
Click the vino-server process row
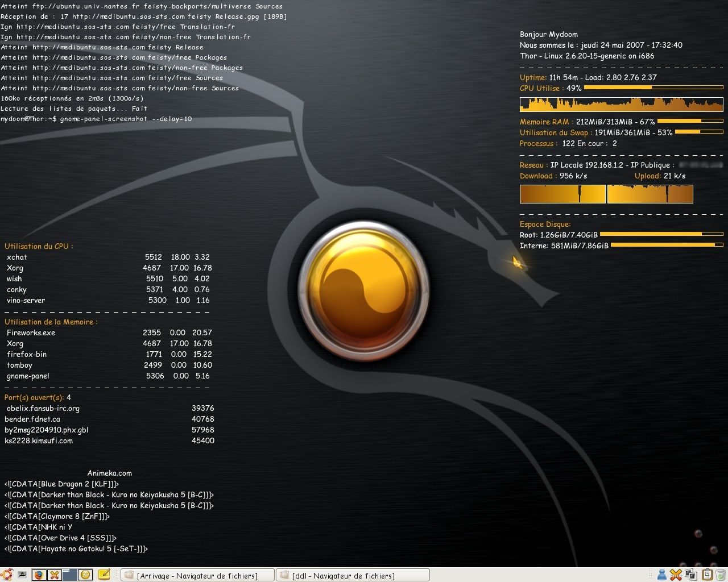click(x=108, y=300)
